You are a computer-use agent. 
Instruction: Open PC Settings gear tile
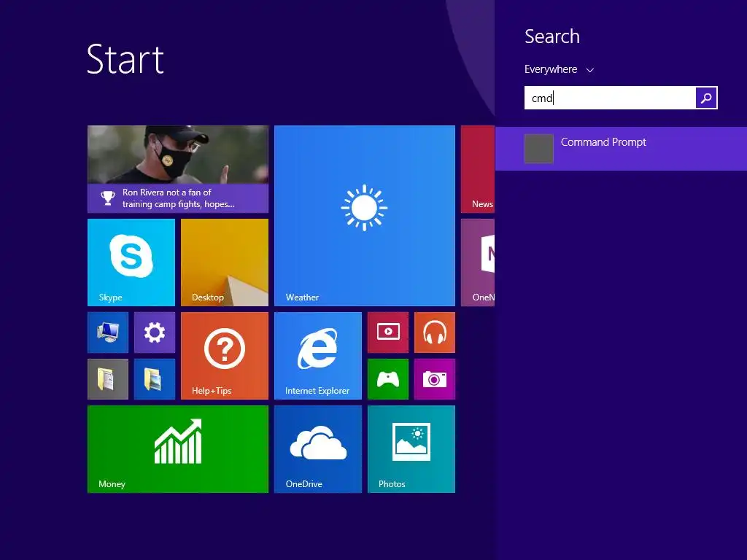pyautogui.click(x=155, y=332)
